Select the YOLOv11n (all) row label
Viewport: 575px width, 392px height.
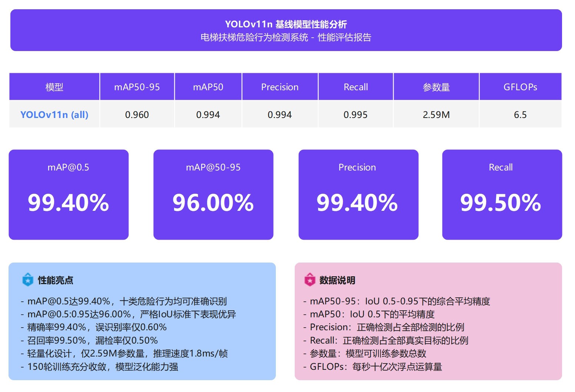click(54, 115)
